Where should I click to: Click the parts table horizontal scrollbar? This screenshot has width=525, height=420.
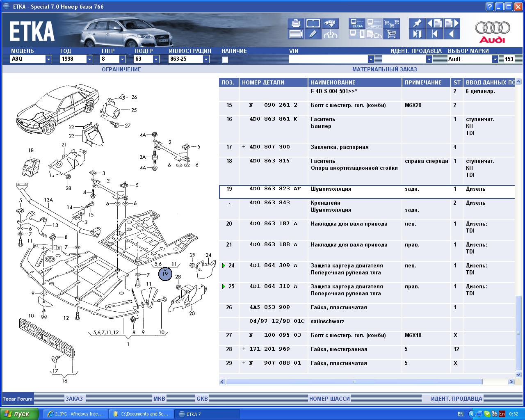(x=354, y=382)
